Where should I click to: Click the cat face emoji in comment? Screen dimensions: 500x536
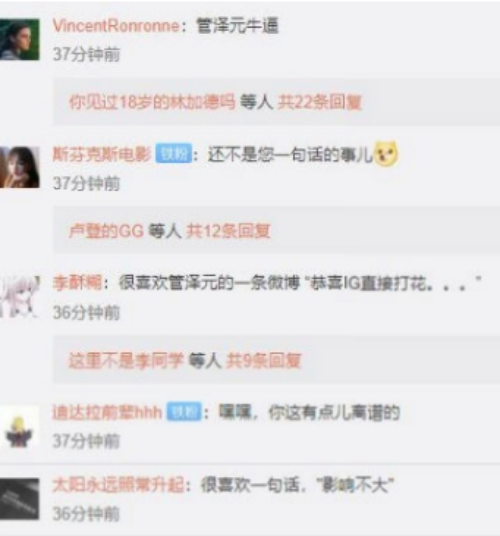[x=386, y=154]
